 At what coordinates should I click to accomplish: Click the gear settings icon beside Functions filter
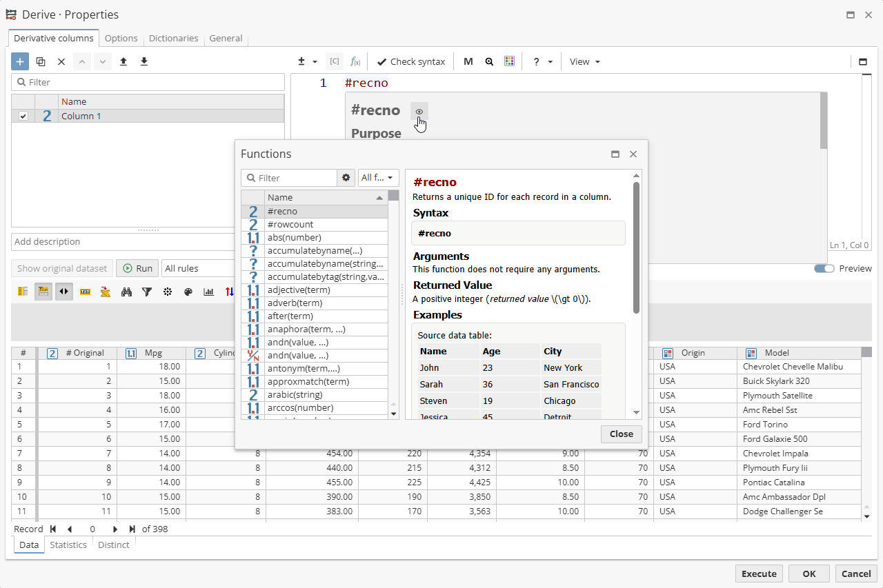pyautogui.click(x=346, y=178)
